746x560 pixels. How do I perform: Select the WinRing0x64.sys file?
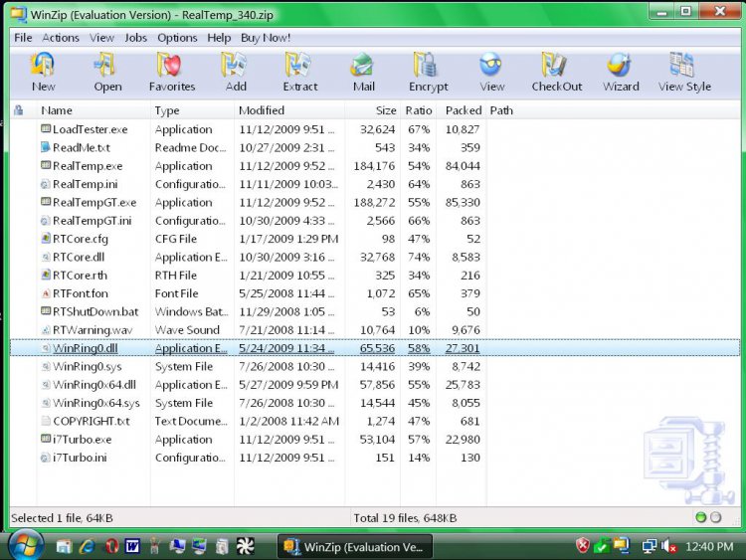[96, 403]
